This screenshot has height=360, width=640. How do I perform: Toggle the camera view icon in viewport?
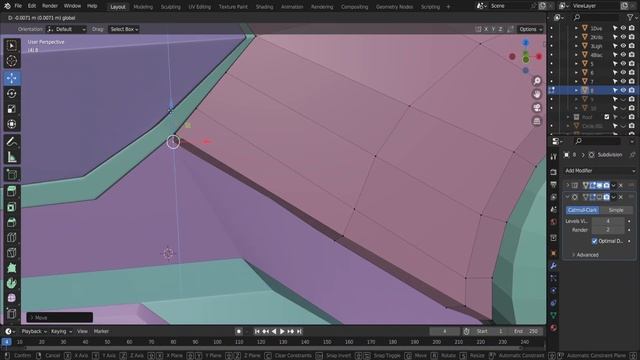pos(537,108)
